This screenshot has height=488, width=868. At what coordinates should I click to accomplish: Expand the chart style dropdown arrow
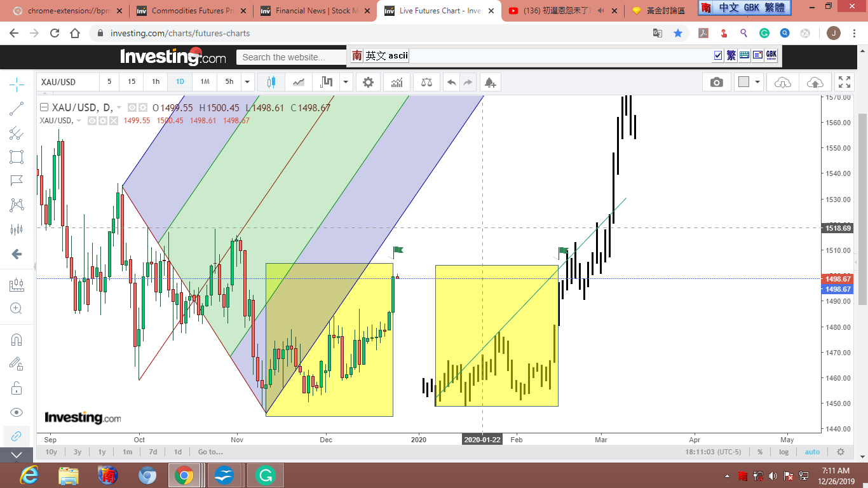(346, 82)
